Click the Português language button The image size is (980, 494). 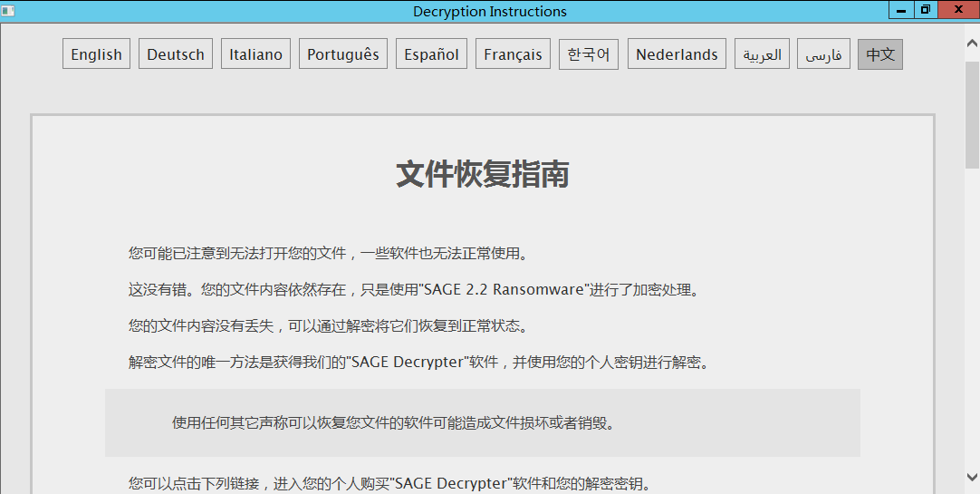(343, 54)
